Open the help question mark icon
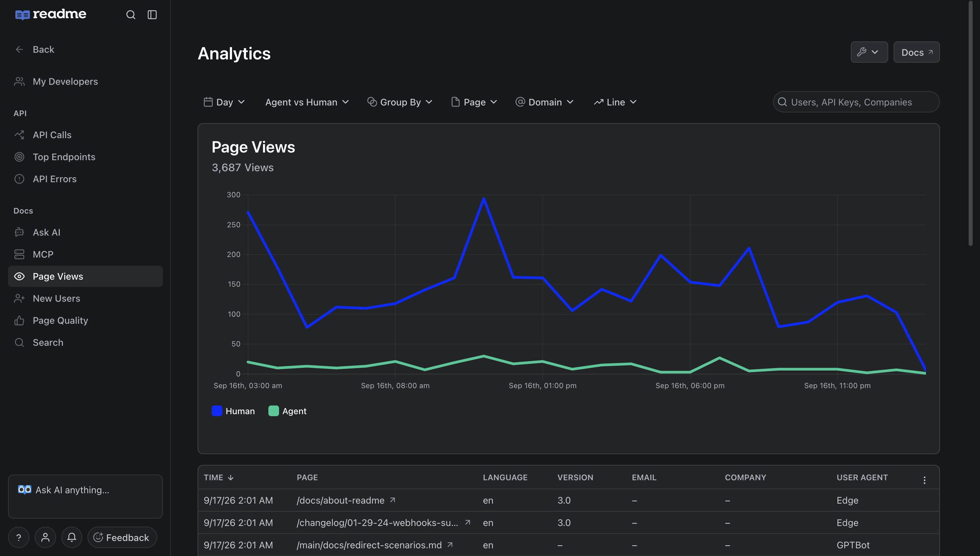This screenshot has height=556, width=980. point(18,537)
